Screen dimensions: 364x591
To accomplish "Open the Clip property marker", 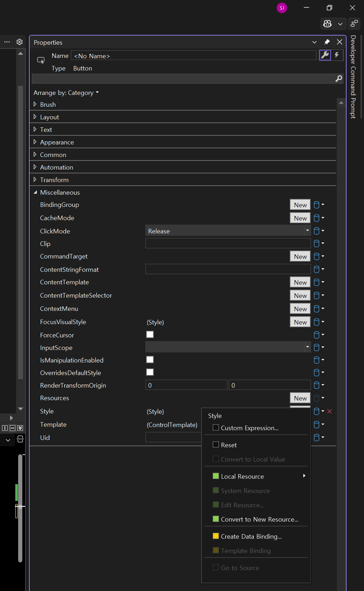I will click(319, 243).
